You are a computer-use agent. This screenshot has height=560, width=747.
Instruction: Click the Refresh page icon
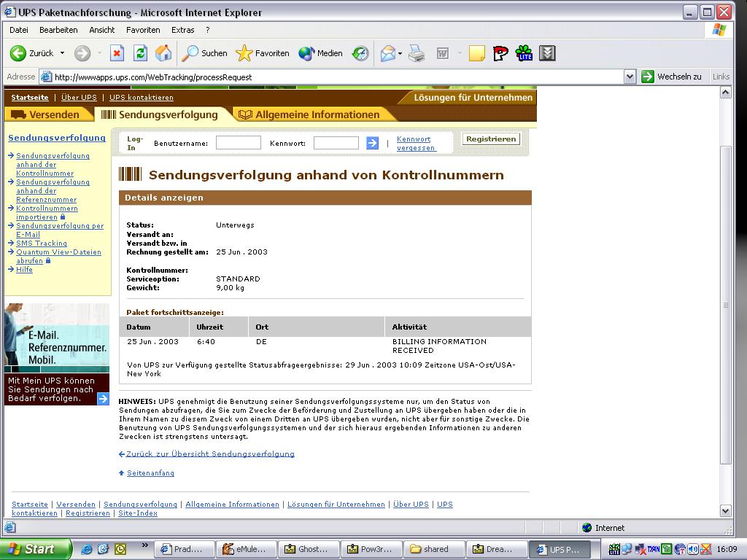[140, 53]
